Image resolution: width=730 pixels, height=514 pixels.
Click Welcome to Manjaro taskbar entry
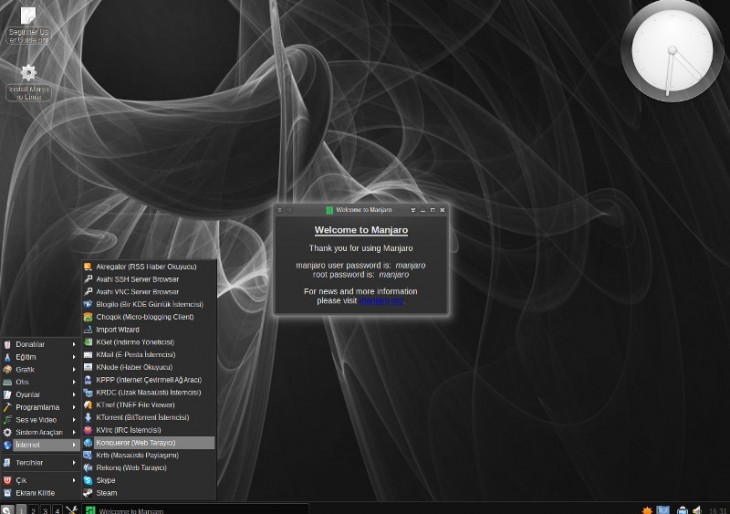tap(196, 510)
